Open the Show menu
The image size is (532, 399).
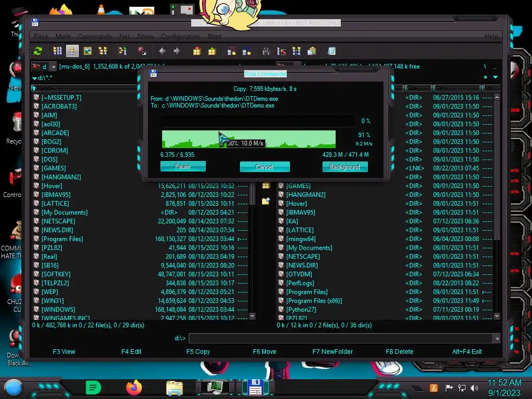pos(145,36)
